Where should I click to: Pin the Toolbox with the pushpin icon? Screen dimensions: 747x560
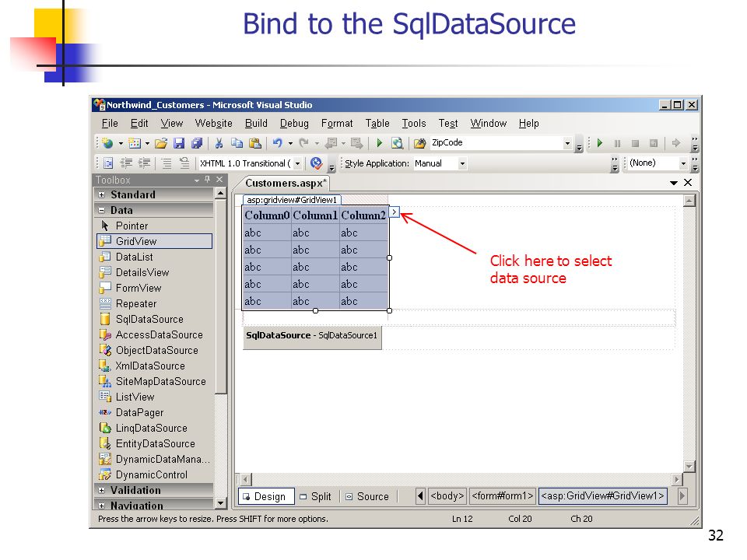coord(207,180)
